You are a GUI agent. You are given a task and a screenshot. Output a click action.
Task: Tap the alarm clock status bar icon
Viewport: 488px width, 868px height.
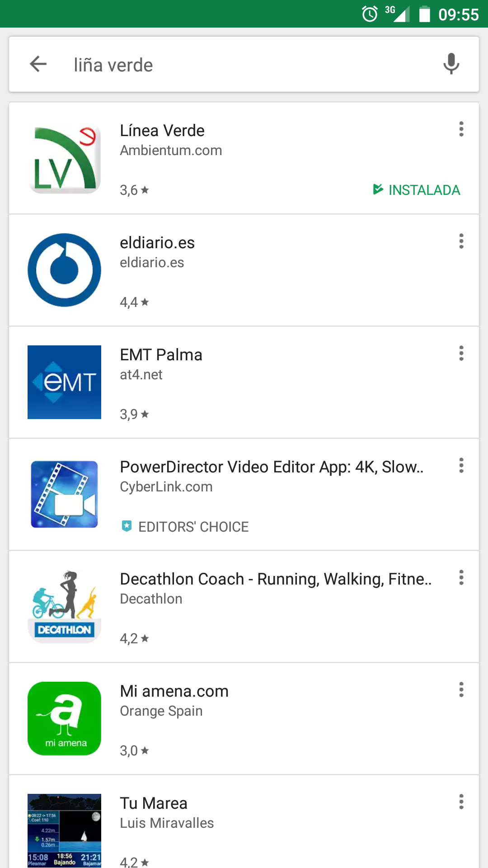370,14
